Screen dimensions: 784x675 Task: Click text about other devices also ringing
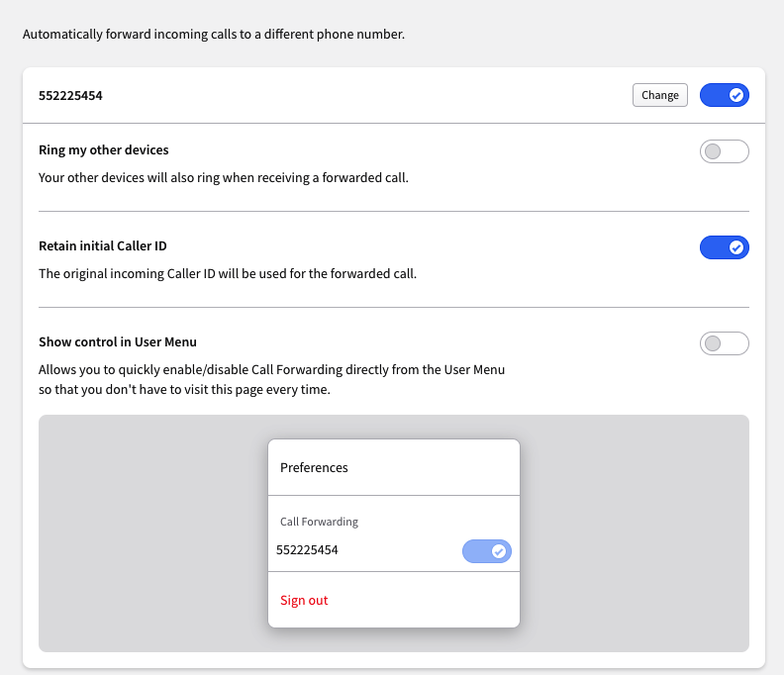224,178
